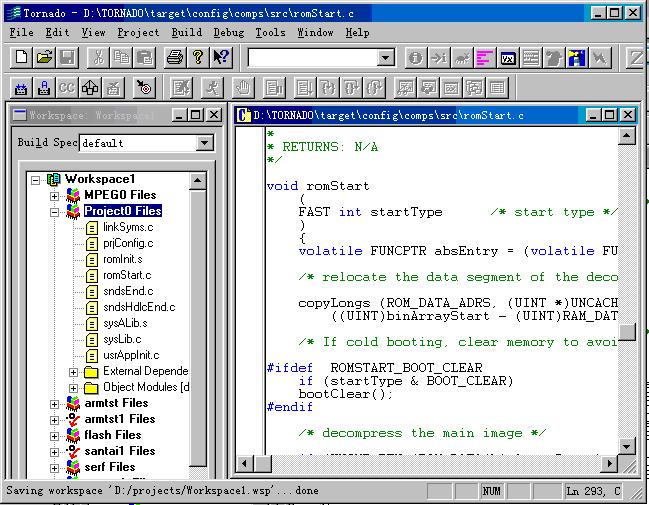Click the hand Stop icon
649x505 pixels.
click(243, 87)
